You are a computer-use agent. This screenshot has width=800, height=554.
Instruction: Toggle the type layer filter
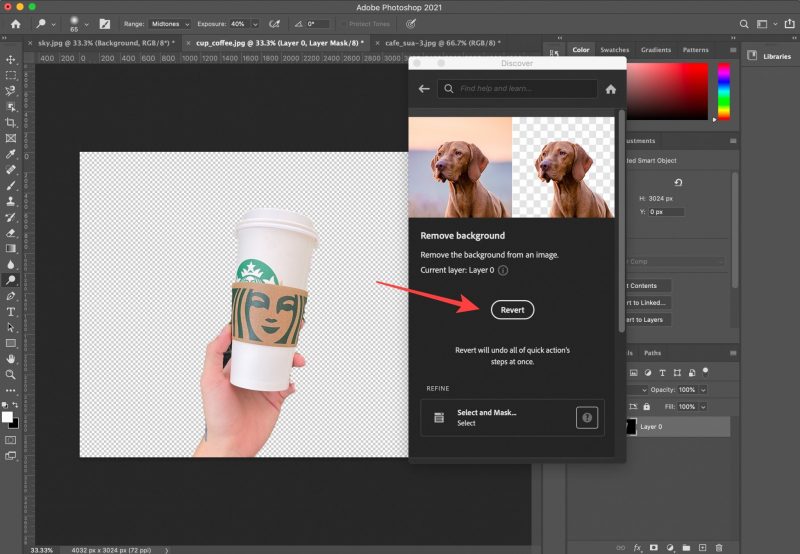(x=662, y=373)
